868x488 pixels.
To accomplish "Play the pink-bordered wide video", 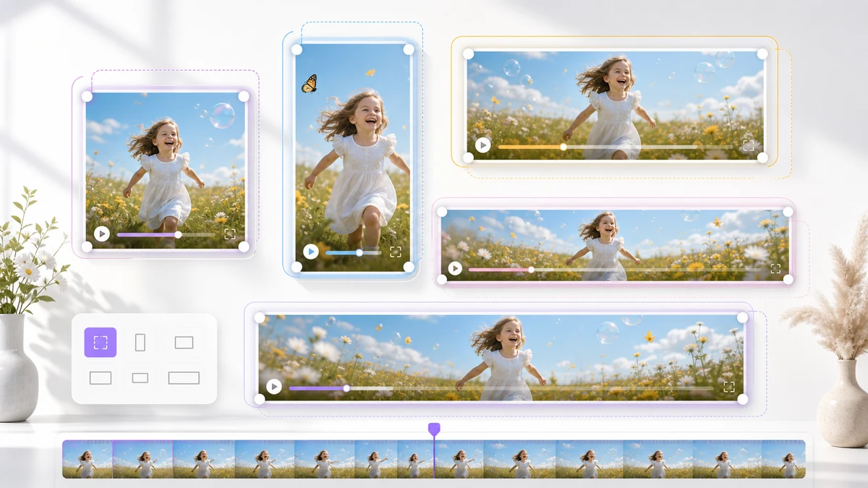I will (x=455, y=268).
